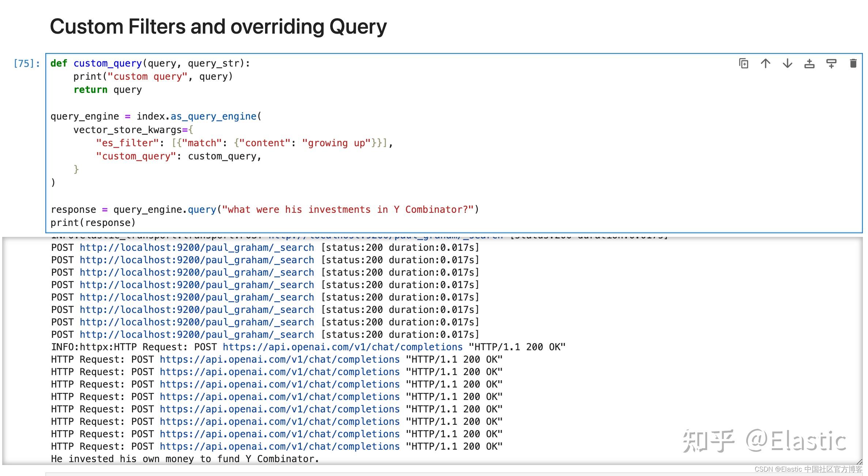Click the trash icon in cell toolbar
868x476 pixels.
pyautogui.click(x=853, y=63)
